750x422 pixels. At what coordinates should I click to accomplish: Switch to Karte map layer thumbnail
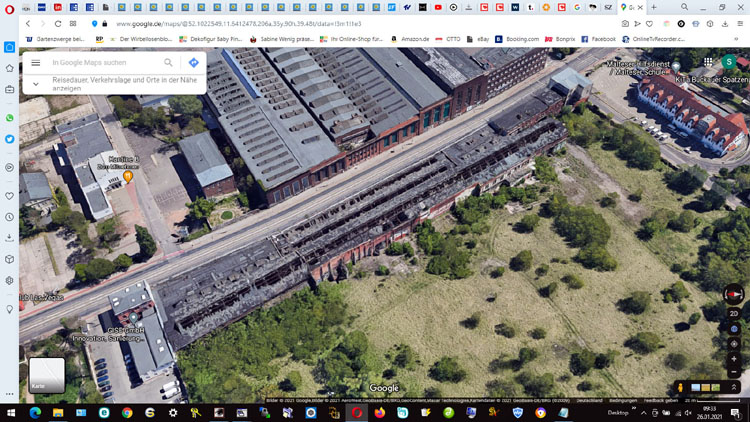(47, 376)
